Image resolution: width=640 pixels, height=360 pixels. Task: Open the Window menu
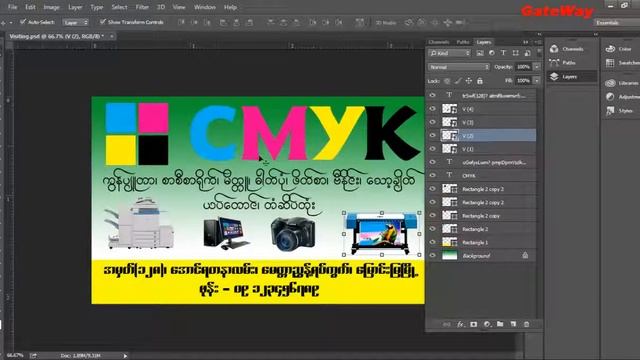[x=205, y=7]
